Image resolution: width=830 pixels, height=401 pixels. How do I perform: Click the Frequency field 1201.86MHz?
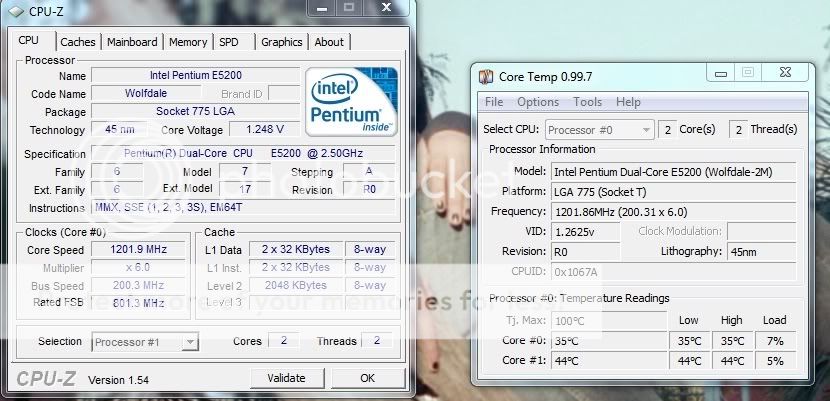tap(673, 212)
